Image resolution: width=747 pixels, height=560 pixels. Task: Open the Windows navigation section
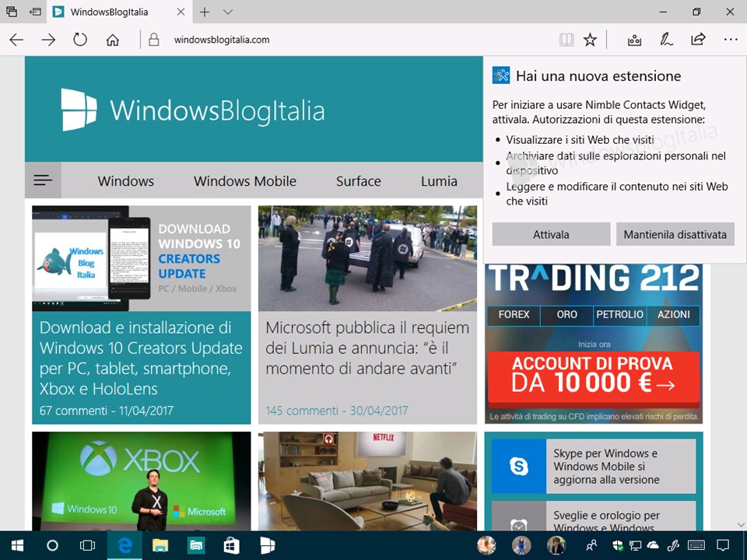tap(126, 181)
